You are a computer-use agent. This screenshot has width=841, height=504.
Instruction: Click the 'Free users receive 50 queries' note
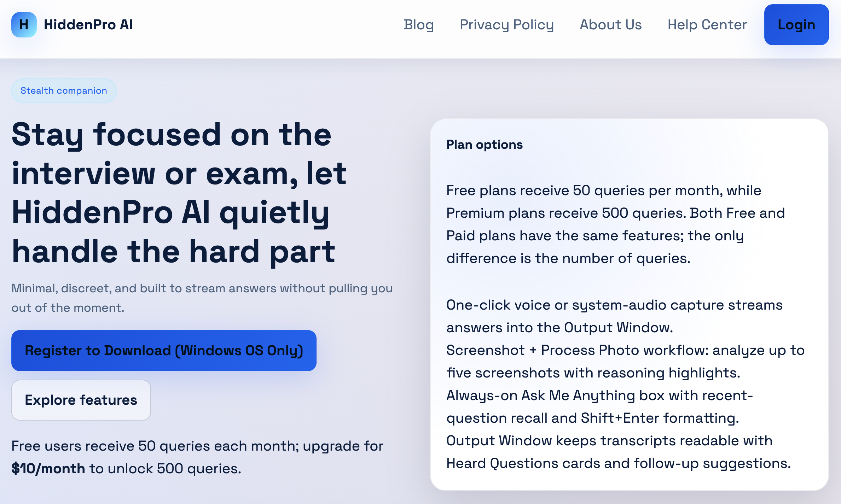(197, 446)
